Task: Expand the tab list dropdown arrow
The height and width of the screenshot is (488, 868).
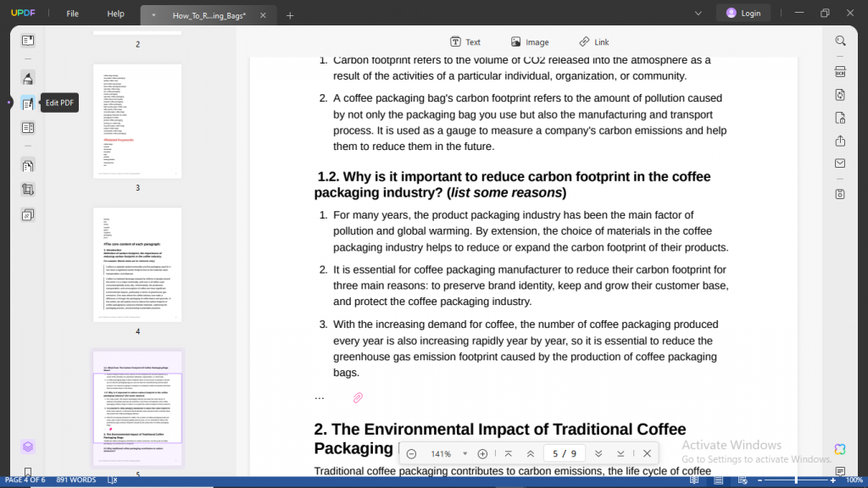Action: click(153, 15)
